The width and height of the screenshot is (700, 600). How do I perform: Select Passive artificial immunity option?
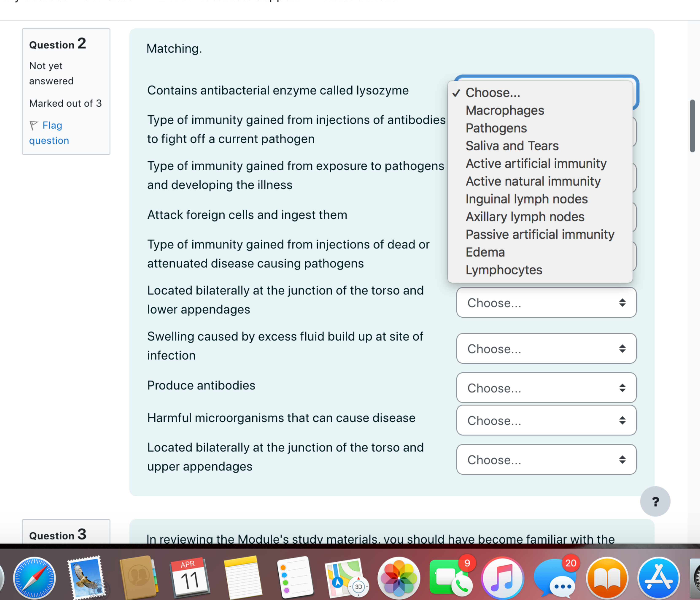coord(539,235)
